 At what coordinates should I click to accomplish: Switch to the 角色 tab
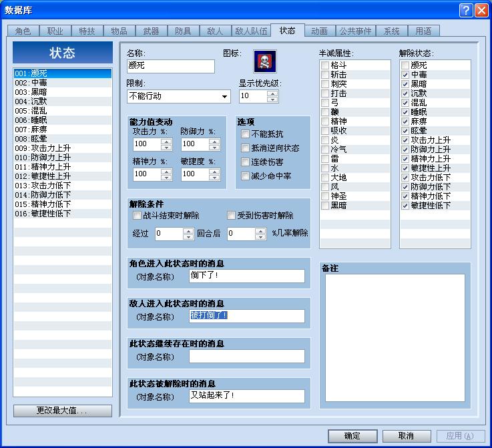(x=23, y=31)
